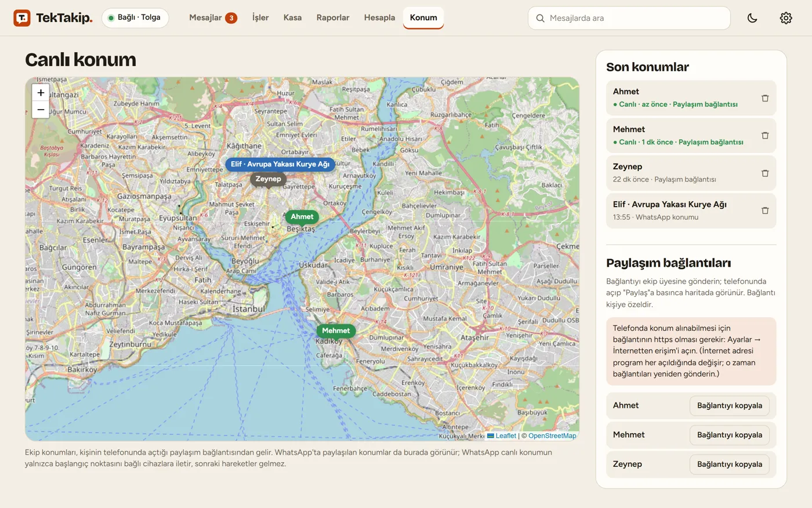Open the Raporlar tab

tap(333, 17)
